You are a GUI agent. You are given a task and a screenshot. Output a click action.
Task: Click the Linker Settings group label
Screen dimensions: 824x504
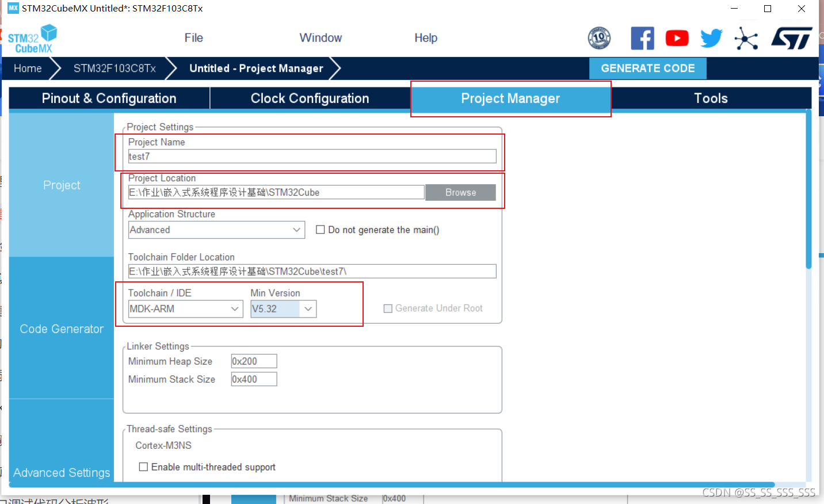158,346
